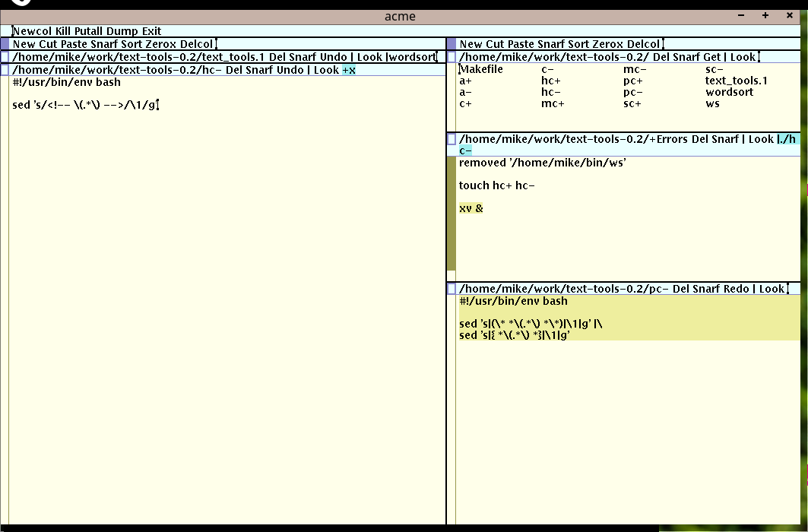Screen dimensions: 808x532
Task: Click Putall in the top tag bar
Action: [88, 31]
